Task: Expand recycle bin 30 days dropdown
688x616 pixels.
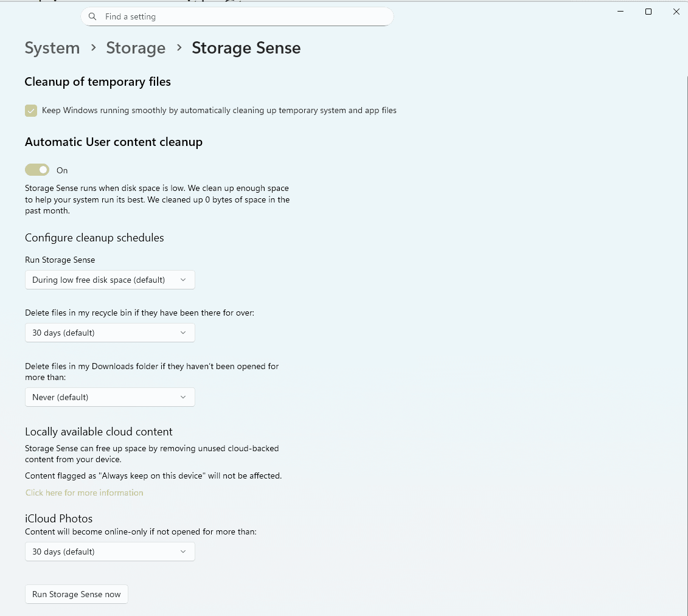Action: click(x=109, y=333)
